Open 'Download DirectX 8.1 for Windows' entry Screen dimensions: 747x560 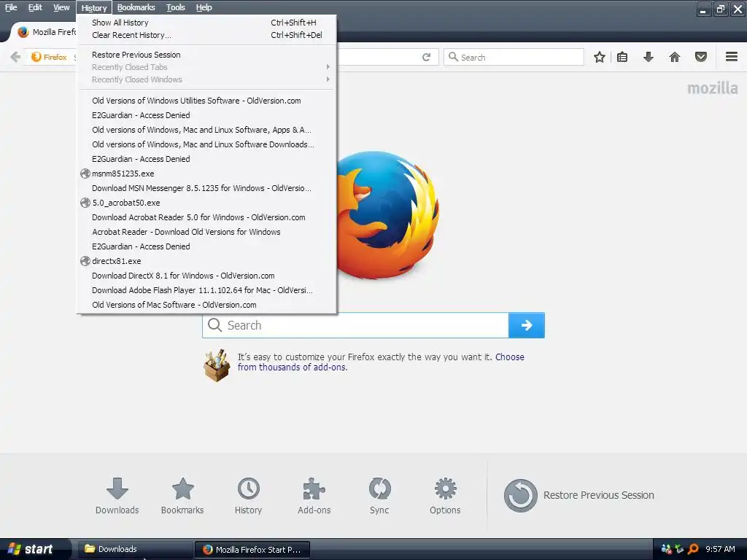[x=206, y=276]
